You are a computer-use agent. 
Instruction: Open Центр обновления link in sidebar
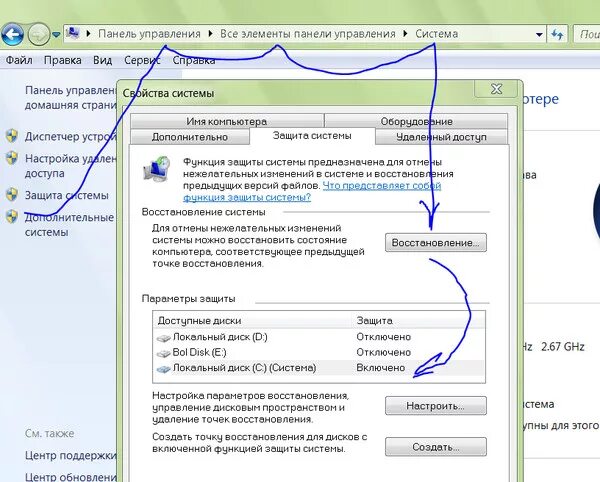click(71, 477)
